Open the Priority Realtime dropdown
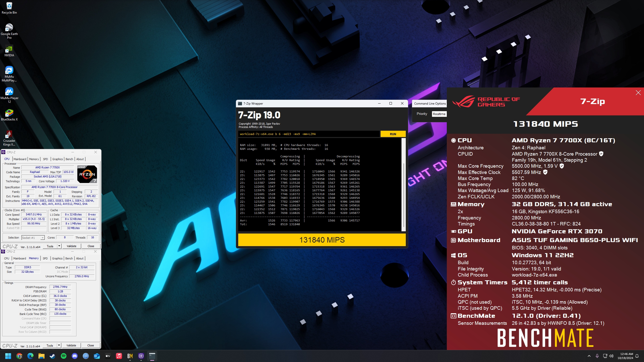644x362 pixels. pyautogui.click(x=439, y=114)
